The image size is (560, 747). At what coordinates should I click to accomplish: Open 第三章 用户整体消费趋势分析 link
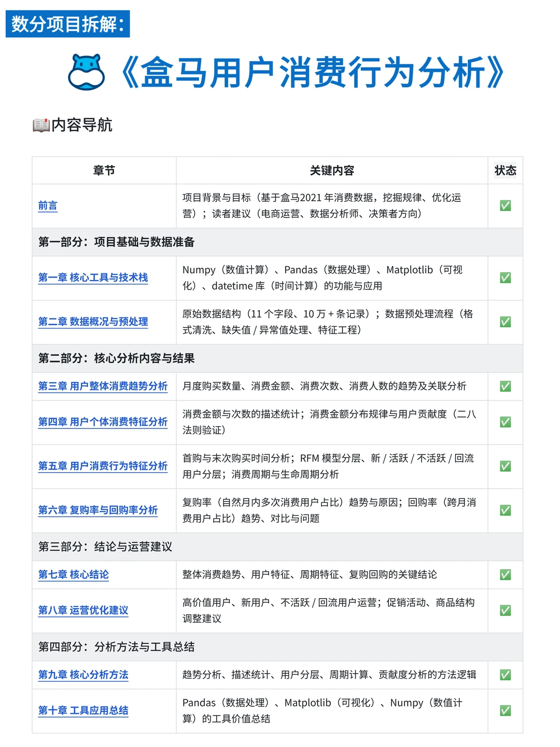point(103,386)
